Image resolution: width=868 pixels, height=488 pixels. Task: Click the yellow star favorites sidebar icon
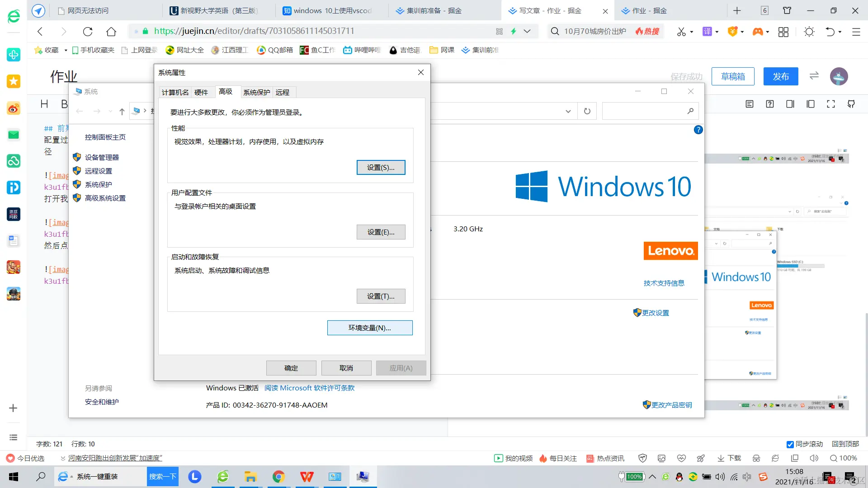pos(14,81)
